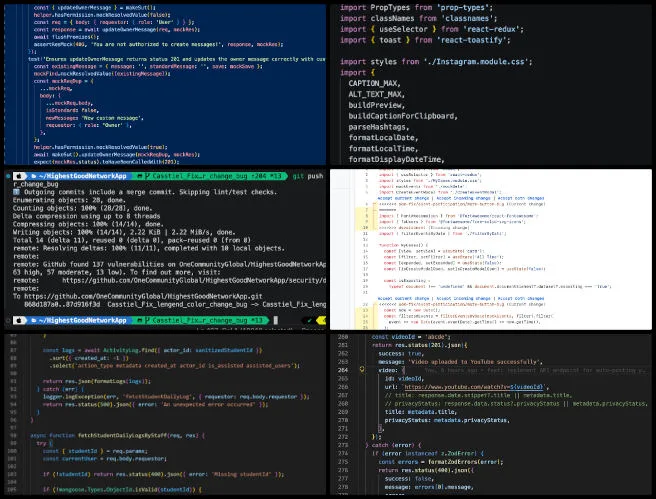
Task: Click the ~/HighestGoodNetworkApp path on the empty prompt
Action: 82,320
